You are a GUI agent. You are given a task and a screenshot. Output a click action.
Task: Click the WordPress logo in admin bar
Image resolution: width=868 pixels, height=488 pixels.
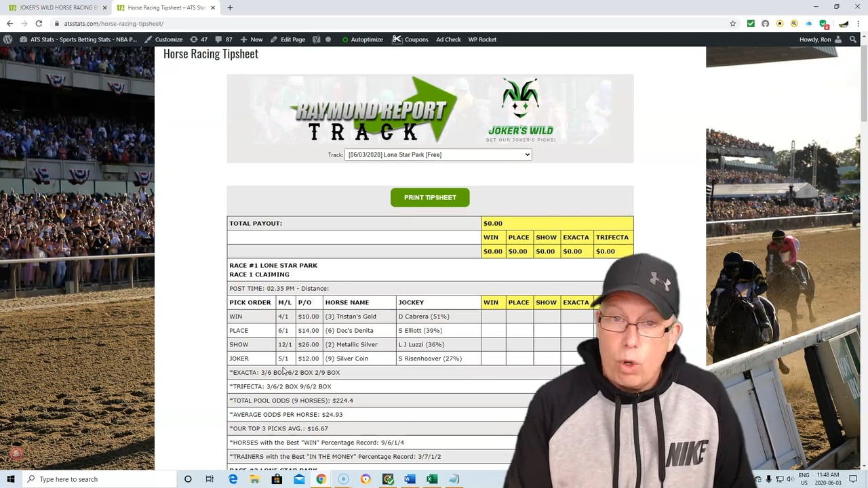pos(7,39)
